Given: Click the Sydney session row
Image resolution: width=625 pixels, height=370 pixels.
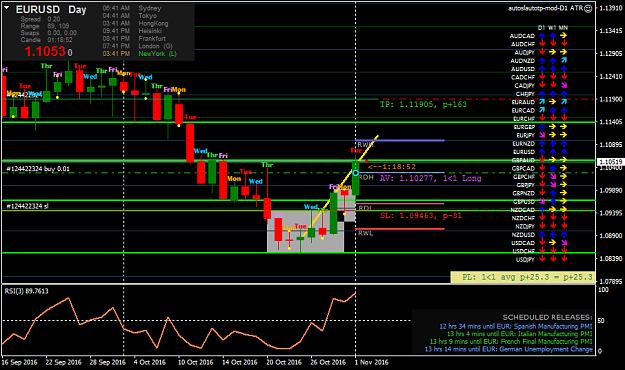Looking at the screenshot, I should coord(132,8).
